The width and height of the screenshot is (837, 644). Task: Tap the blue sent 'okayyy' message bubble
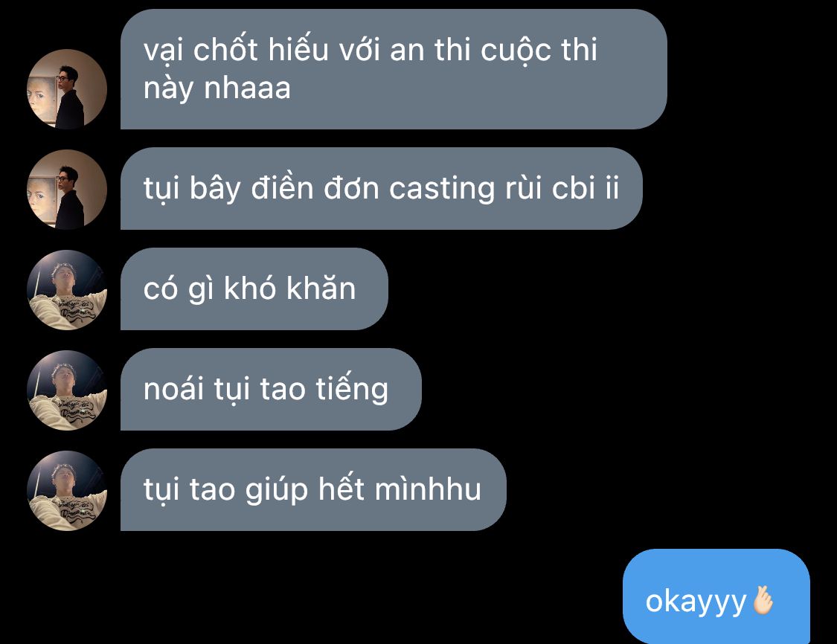click(x=716, y=596)
